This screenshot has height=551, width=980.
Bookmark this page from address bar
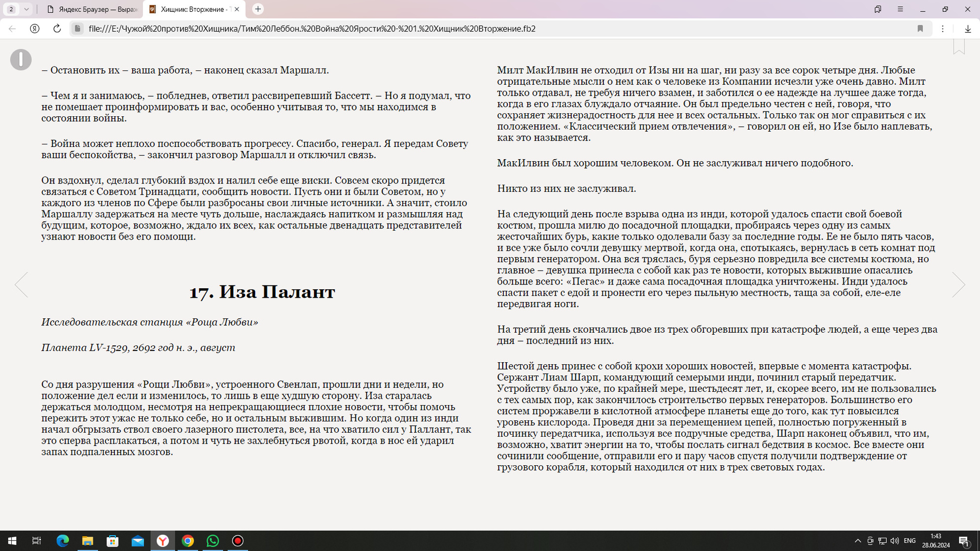click(920, 29)
